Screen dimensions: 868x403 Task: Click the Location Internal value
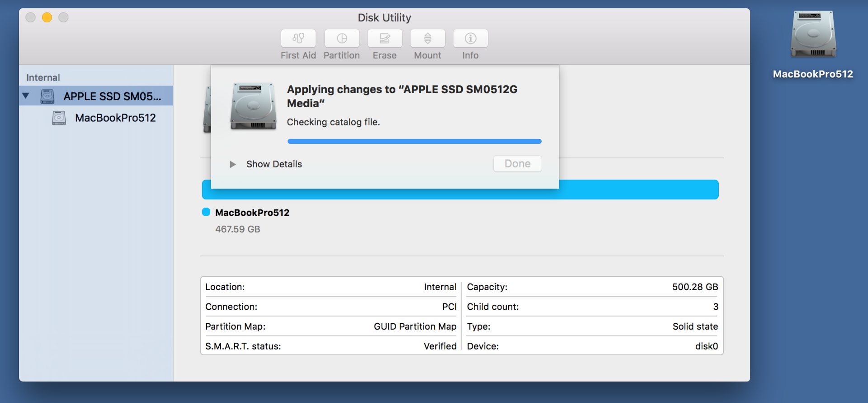[x=440, y=287]
